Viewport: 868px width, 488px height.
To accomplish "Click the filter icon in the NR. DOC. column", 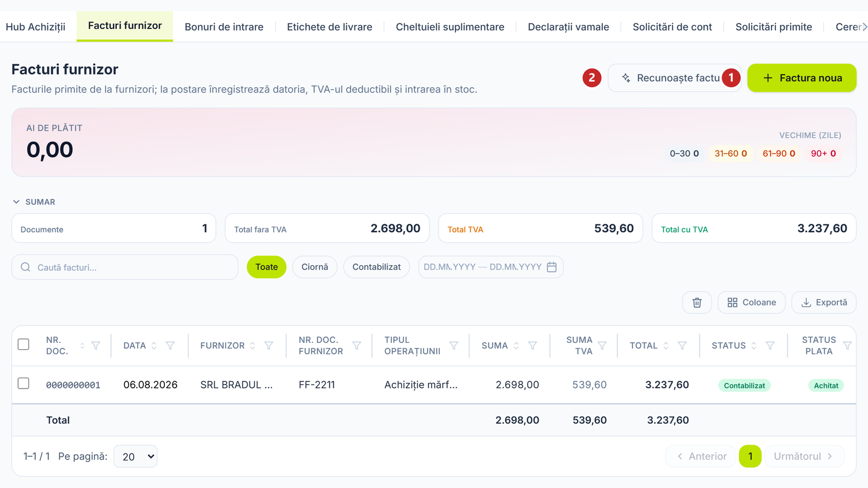I will (96, 346).
